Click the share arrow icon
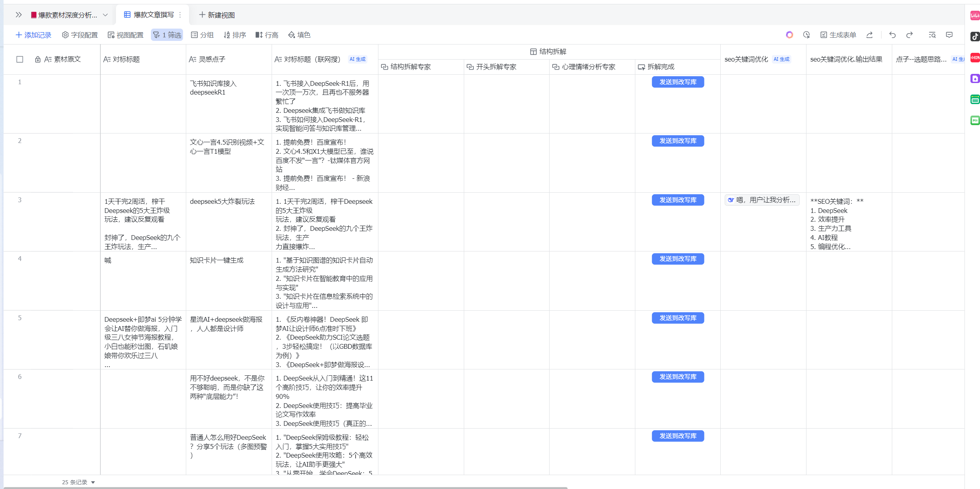980x489 pixels. [x=870, y=35]
